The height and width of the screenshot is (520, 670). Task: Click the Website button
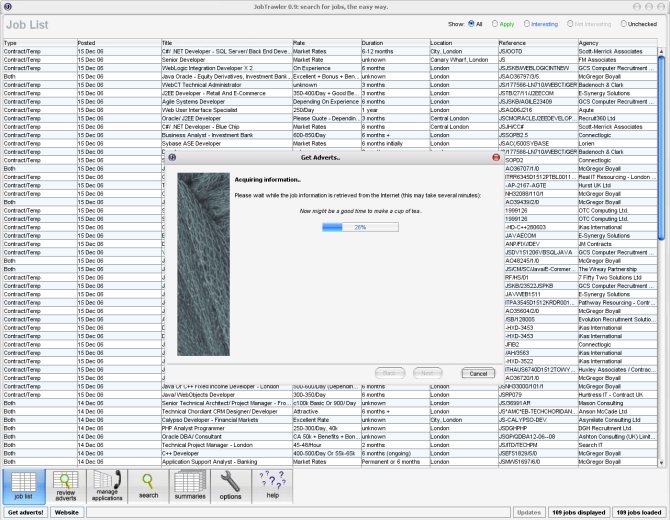[67, 512]
